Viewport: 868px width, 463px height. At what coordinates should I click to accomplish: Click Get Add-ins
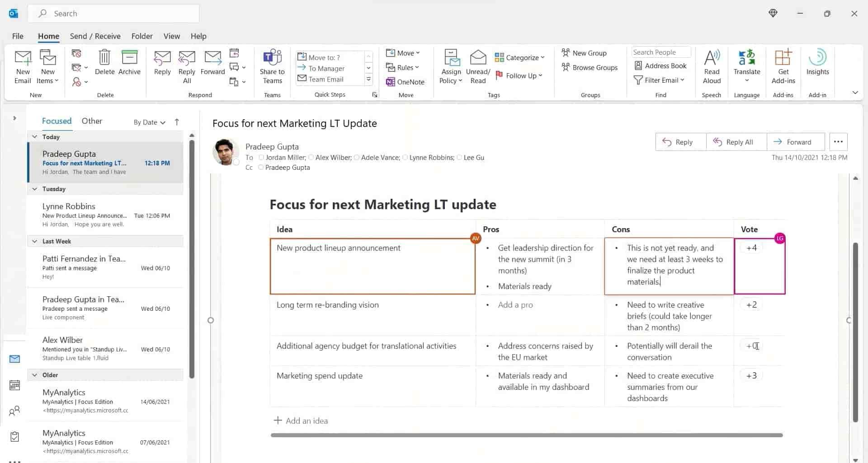point(783,67)
